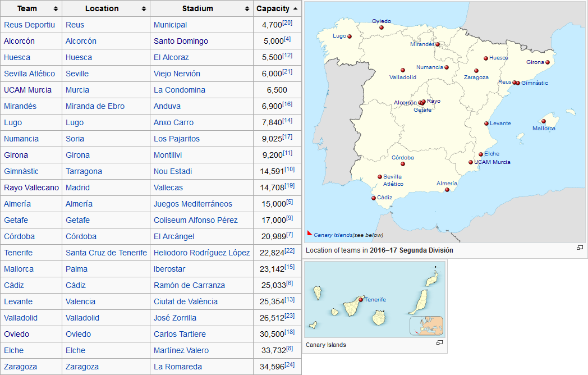
Task: Click the red Cádiz marker on the map
Action: 374,198
